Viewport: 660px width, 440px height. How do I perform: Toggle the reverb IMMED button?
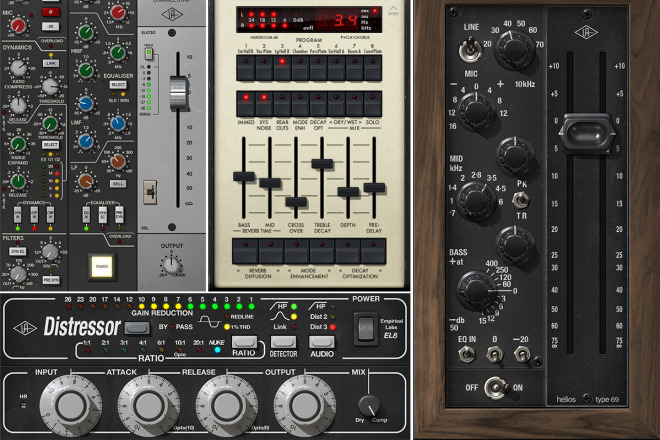246,104
